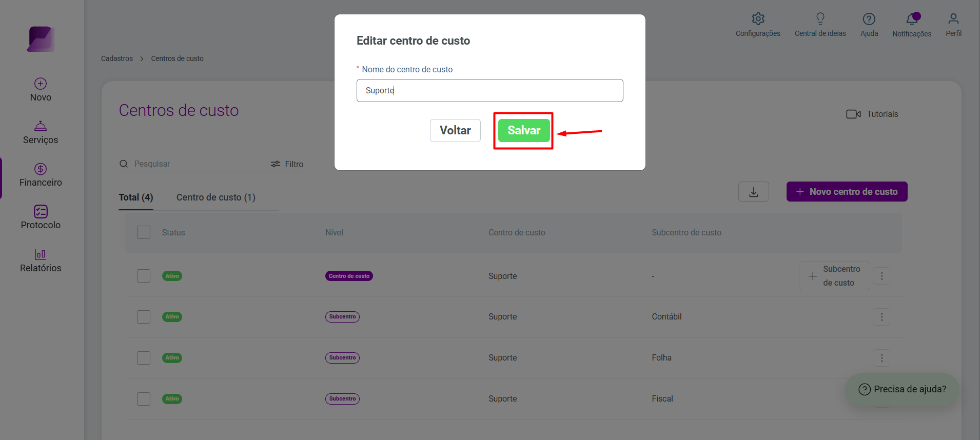Click the Voltar button in dialog

(455, 130)
